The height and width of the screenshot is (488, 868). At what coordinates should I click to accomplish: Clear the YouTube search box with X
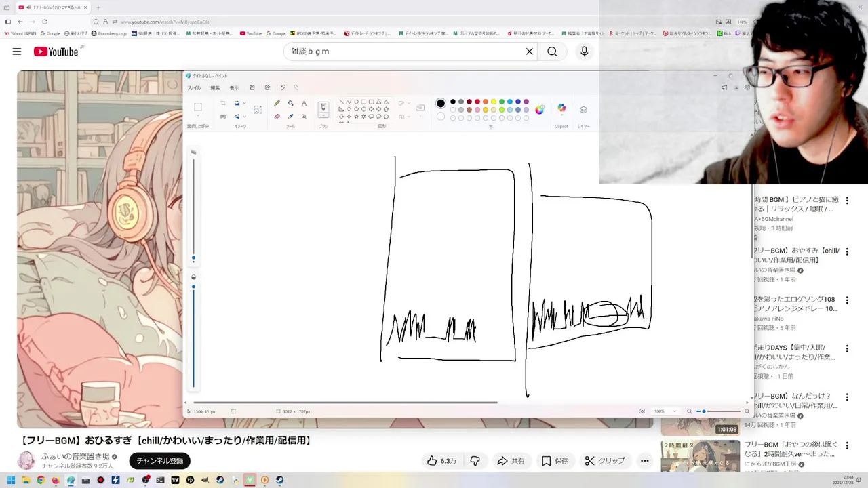530,52
